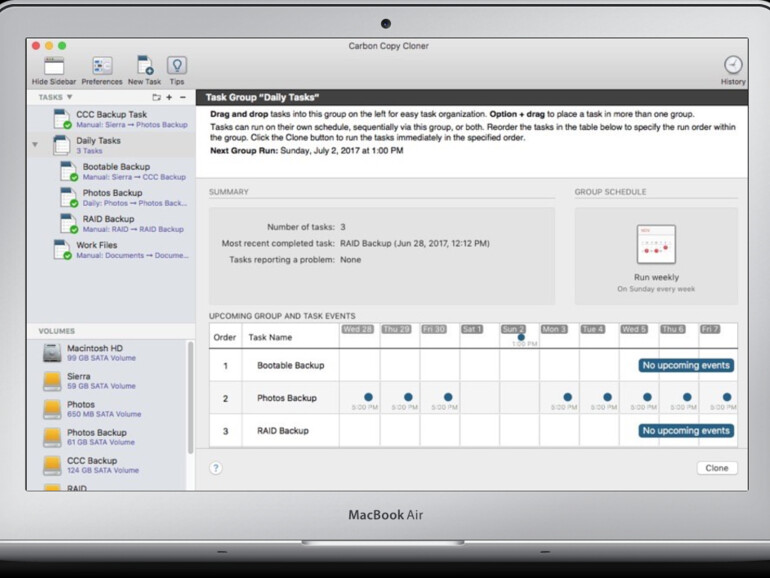The width and height of the screenshot is (770, 578).
Task: Select the CCC Backup Task item
Action: click(x=112, y=119)
